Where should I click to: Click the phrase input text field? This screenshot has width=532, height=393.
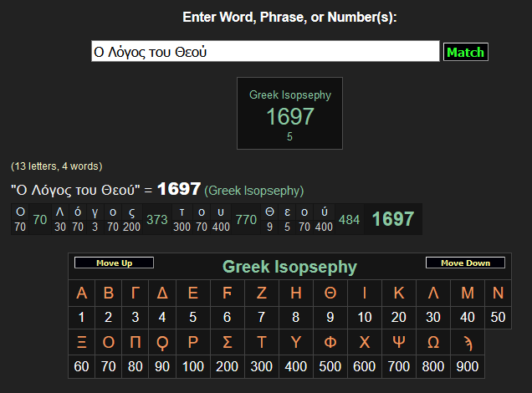[265, 52]
